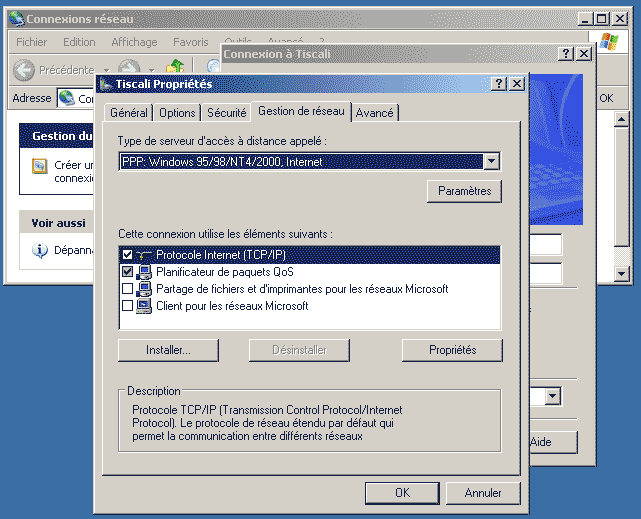Click Annuler in Tiscali Propriétés
The width and height of the screenshot is (641, 519).
[483, 493]
